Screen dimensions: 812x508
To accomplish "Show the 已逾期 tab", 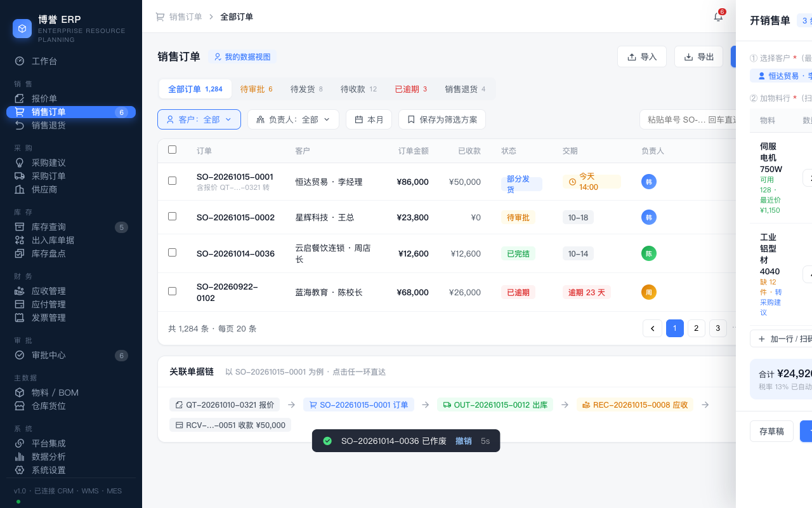I will (x=410, y=89).
